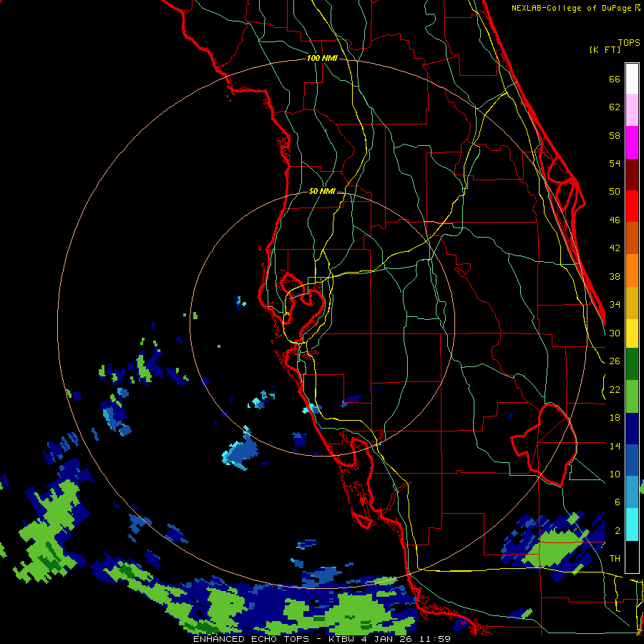Click the 46 scale value
644x644 pixels.
(x=615, y=220)
